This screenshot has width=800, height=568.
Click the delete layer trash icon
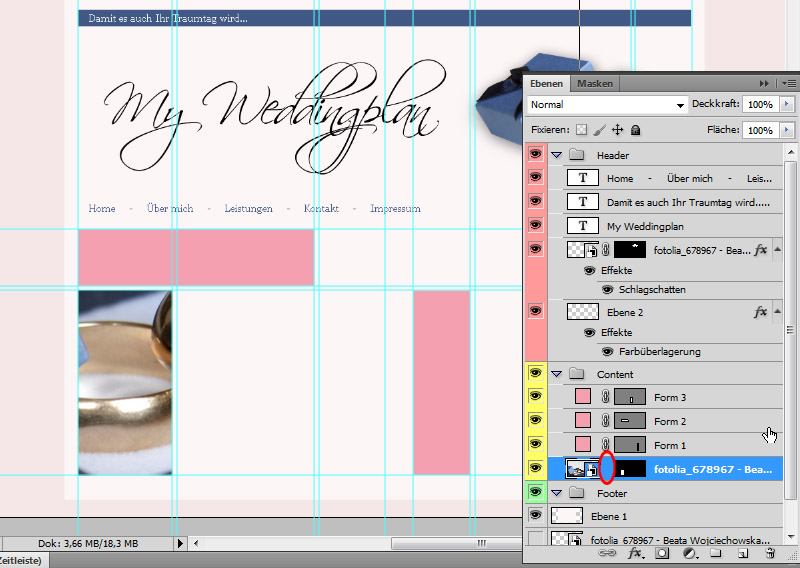tap(769, 553)
